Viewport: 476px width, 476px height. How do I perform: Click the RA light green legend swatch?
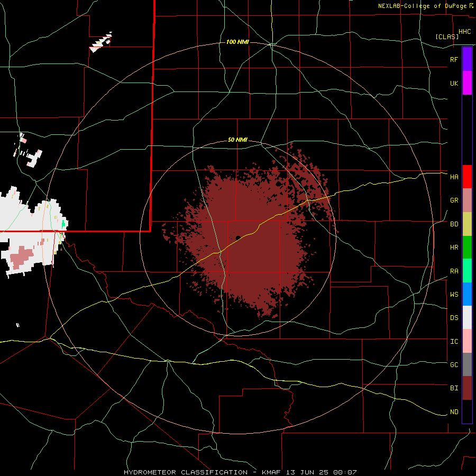[467, 271]
